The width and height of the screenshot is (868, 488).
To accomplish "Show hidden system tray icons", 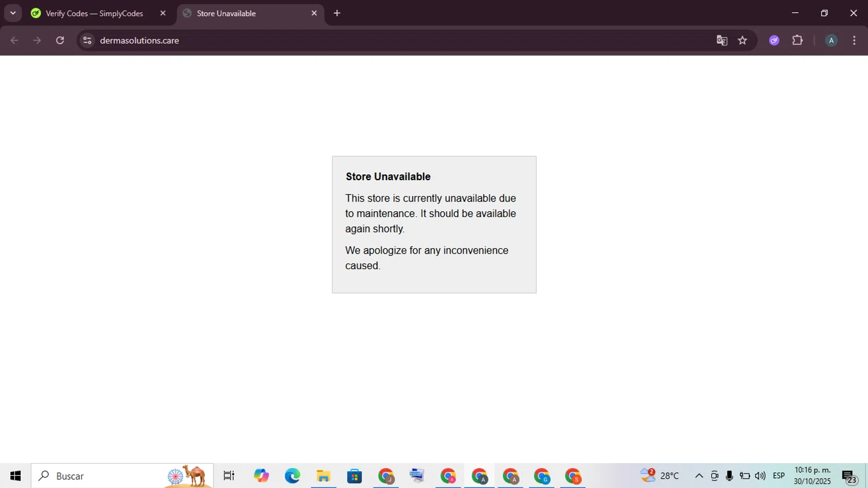I will pos(699,476).
